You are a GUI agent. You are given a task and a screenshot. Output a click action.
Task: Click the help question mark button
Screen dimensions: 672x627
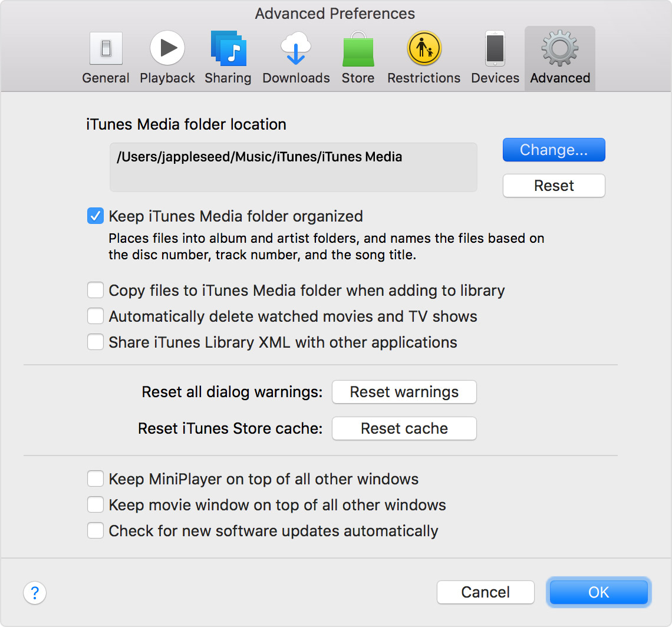click(35, 593)
